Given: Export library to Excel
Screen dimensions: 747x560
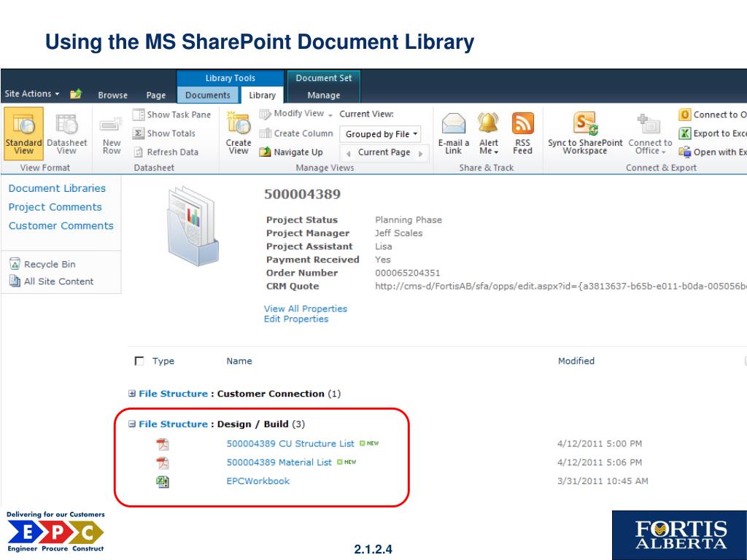Looking at the screenshot, I should [713, 133].
